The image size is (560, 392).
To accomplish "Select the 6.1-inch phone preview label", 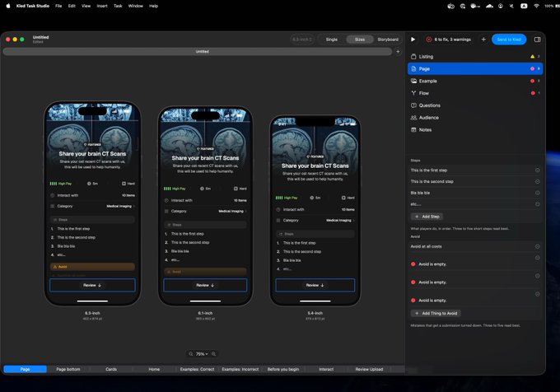I will (x=205, y=313).
